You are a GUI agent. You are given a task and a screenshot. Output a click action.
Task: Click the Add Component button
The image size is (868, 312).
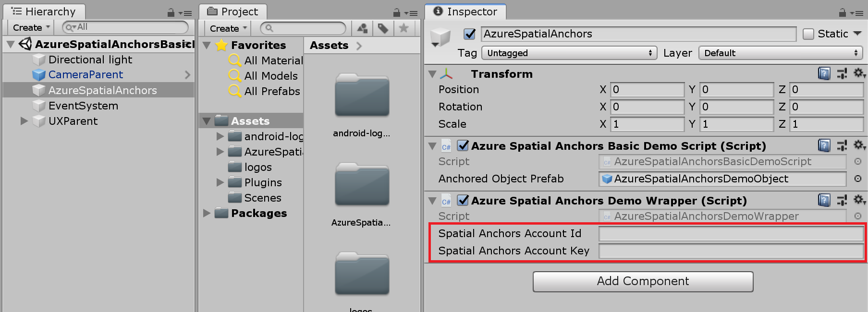click(x=643, y=281)
